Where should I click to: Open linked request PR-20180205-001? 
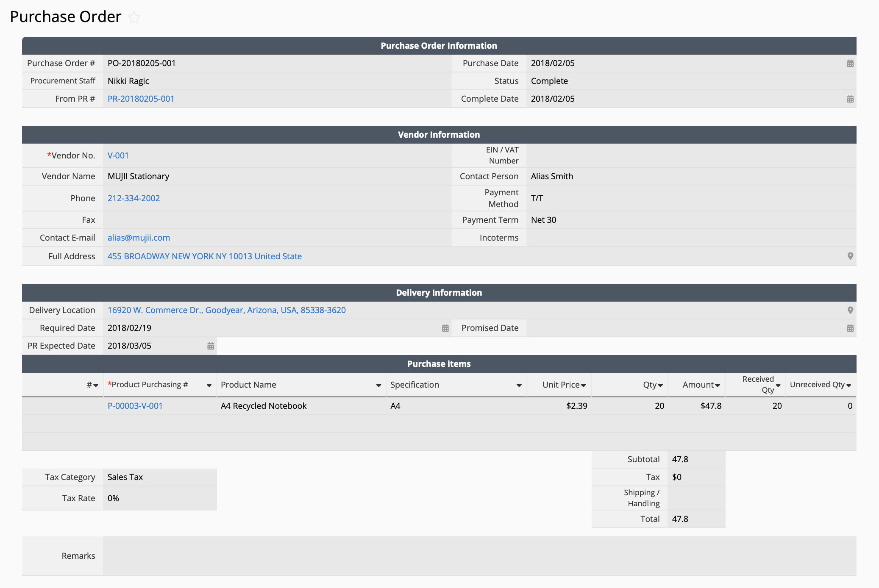click(141, 99)
